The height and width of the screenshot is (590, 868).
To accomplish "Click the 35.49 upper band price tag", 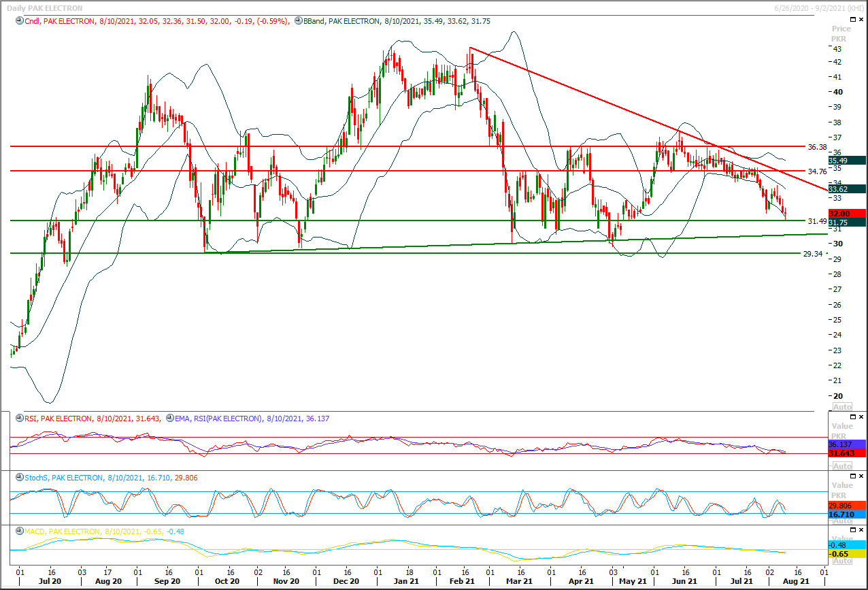I will (x=846, y=161).
